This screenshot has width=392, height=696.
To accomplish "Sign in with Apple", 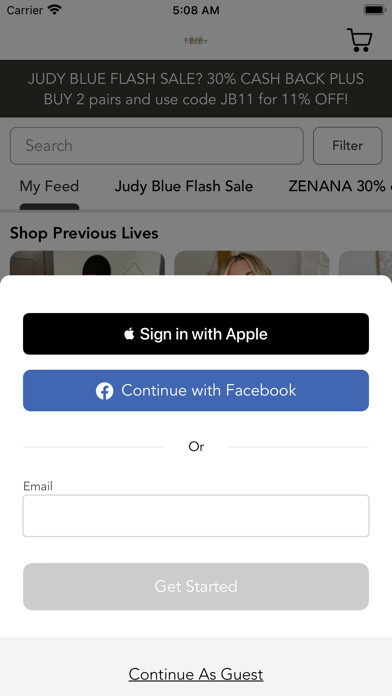I will pos(196,334).
